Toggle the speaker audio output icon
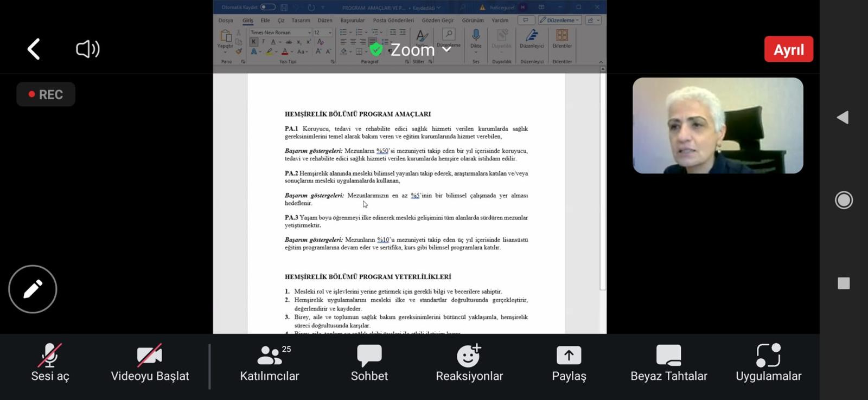The height and width of the screenshot is (400, 868). tap(87, 49)
